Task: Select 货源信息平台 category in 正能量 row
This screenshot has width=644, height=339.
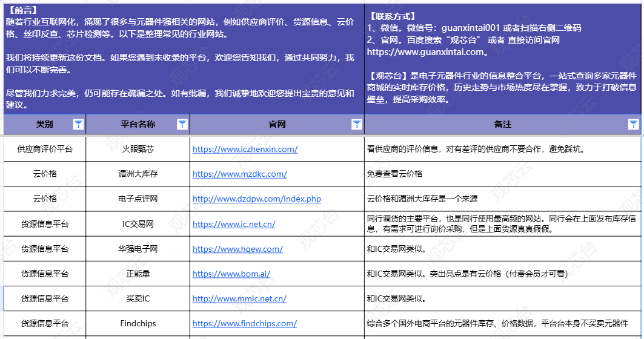Action: (44, 274)
